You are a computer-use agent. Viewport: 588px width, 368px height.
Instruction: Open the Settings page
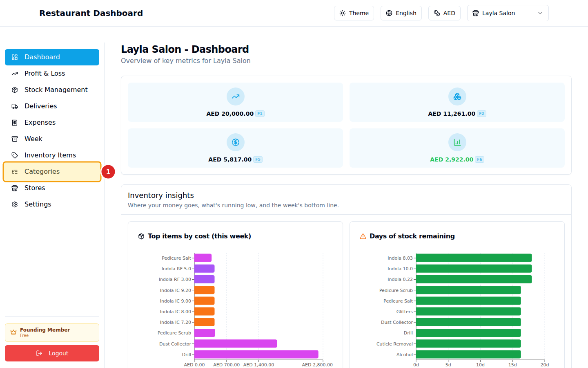[x=38, y=204]
